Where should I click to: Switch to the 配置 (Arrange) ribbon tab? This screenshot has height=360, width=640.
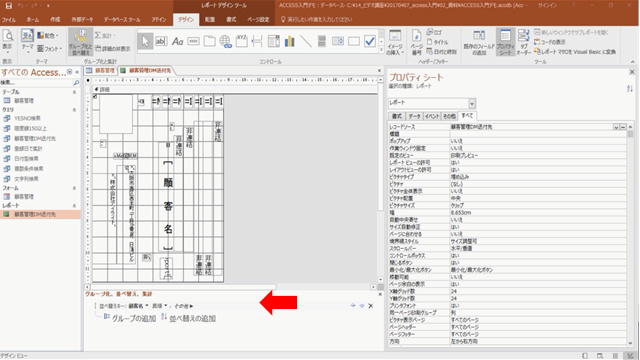210,20
